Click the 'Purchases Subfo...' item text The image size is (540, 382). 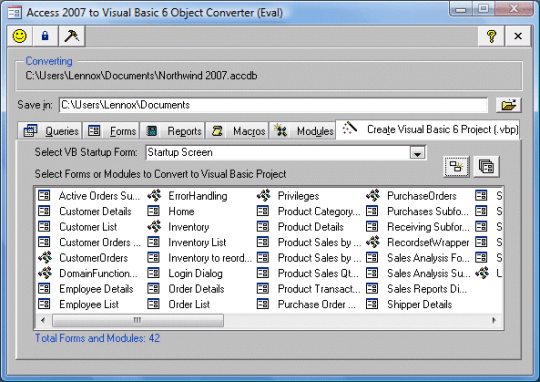[428, 211]
